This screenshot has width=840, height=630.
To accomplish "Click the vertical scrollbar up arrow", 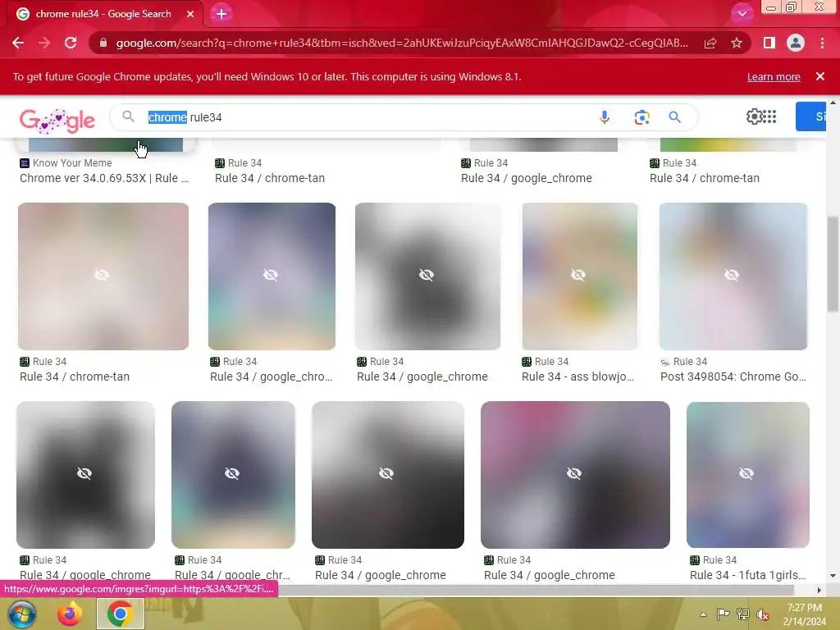I will [833, 103].
